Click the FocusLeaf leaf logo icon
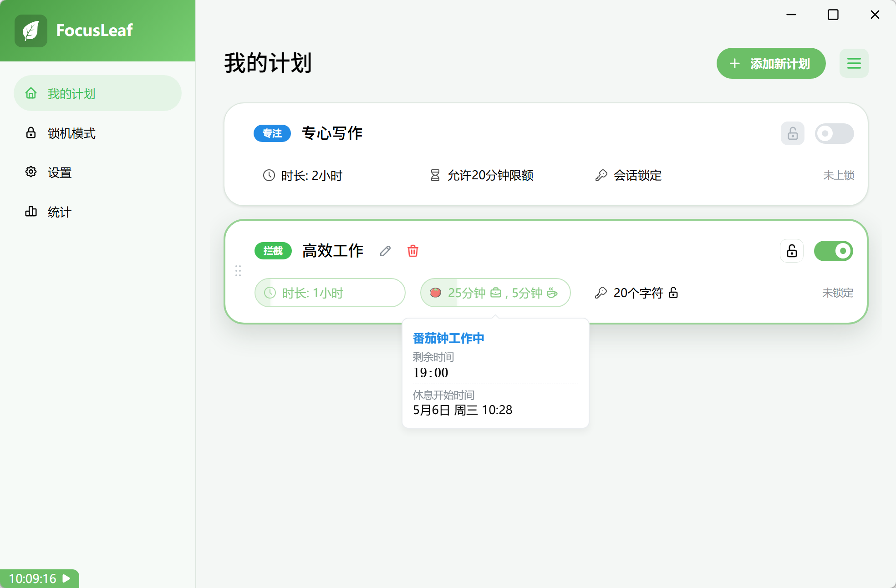The image size is (896, 588). coord(31,30)
